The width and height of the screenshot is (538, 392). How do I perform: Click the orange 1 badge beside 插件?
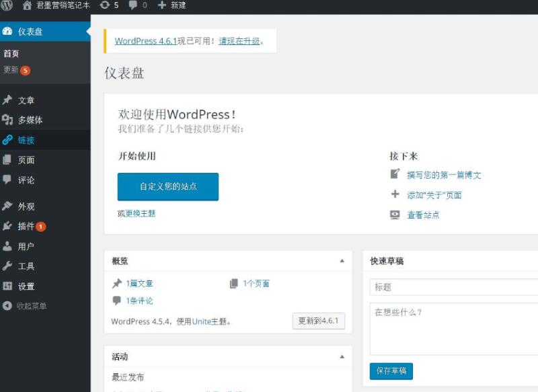[41, 227]
